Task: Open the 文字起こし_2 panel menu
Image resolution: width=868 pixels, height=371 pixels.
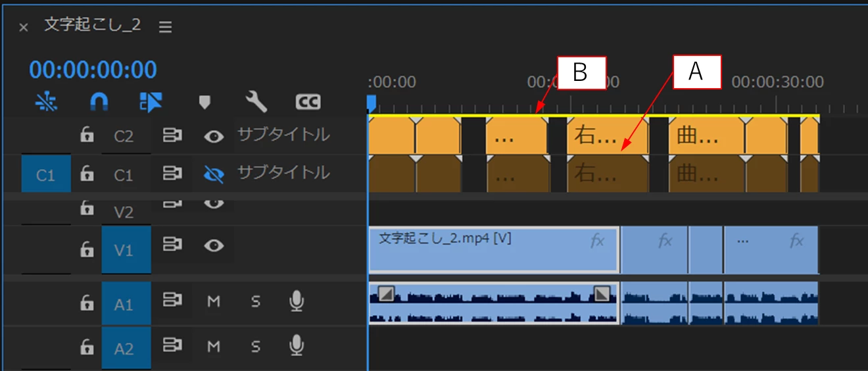Action: point(165,27)
